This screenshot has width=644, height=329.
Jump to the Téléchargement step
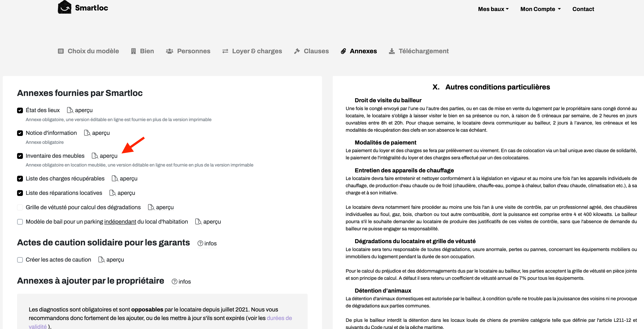pos(419,51)
